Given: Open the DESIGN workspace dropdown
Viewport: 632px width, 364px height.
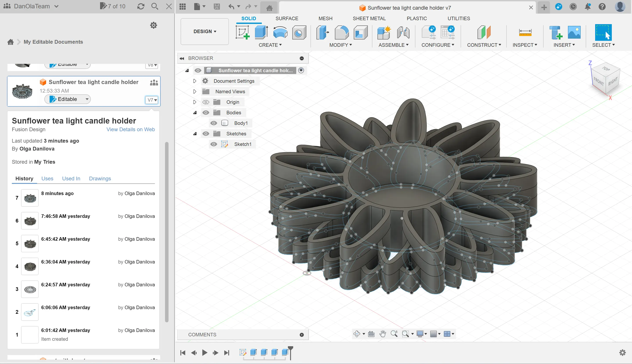Looking at the screenshot, I should pos(205,32).
